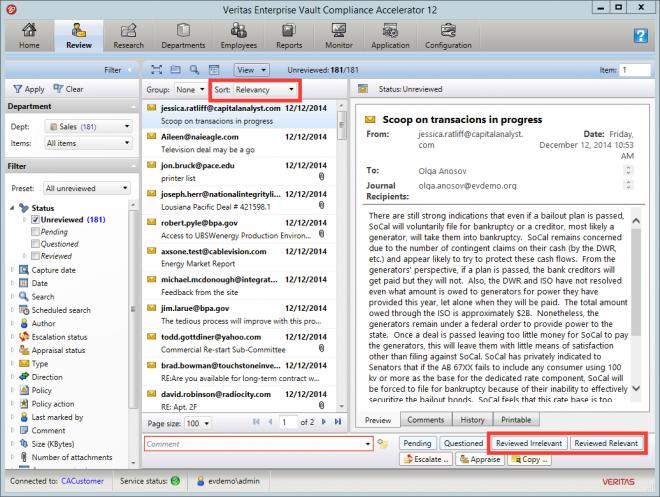
Task: Open the Sort Relevancy dropdown
Action: pyautogui.click(x=264, y=90)
